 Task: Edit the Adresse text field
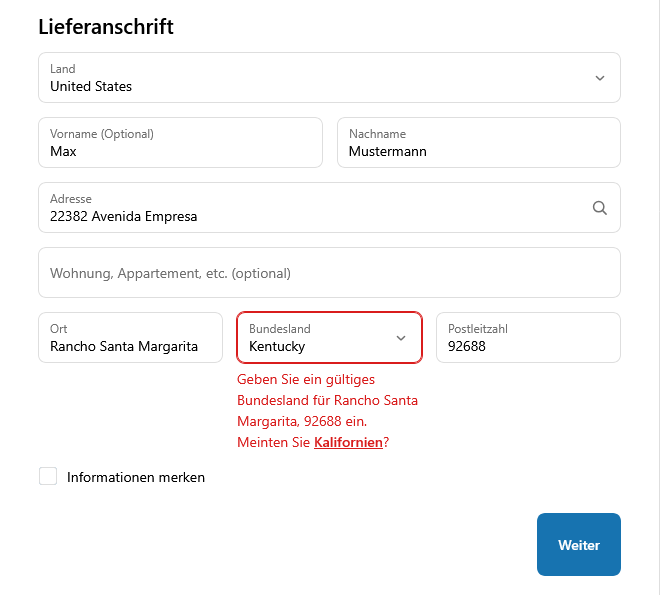point(310,208)
